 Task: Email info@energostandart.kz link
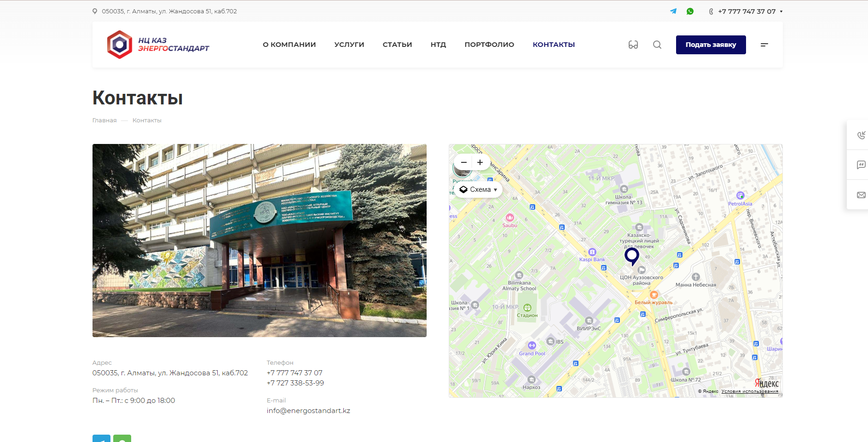click(308, 411)
